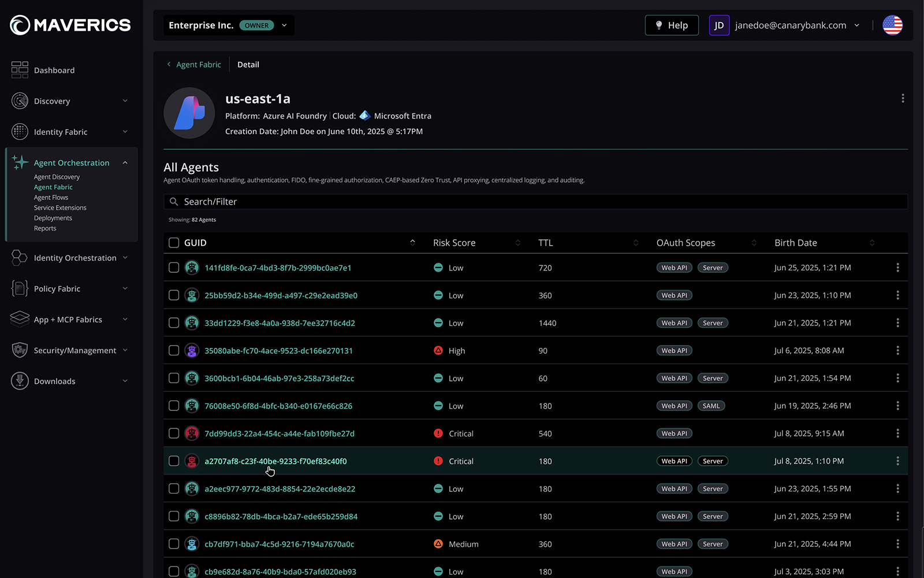The image size is (924, 578).
Task: Click the Policy Fabric icon
Action: click(x=20, y=288)
